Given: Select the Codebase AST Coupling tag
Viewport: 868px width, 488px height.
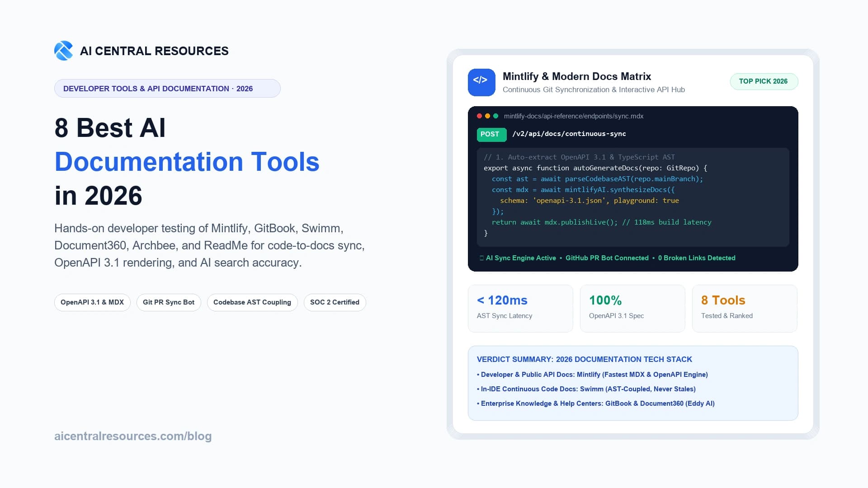Looking at the screenshot, I should 252,302.
